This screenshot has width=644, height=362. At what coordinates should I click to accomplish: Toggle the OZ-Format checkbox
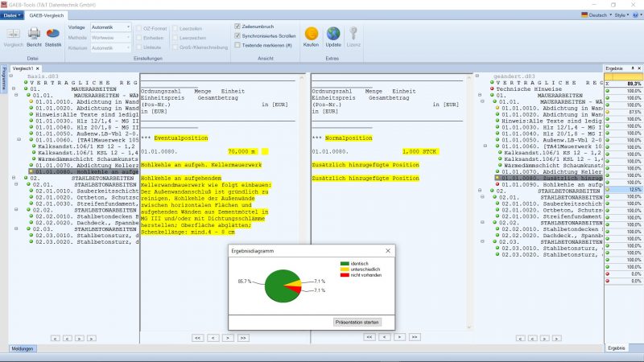(x=138, y=28)
